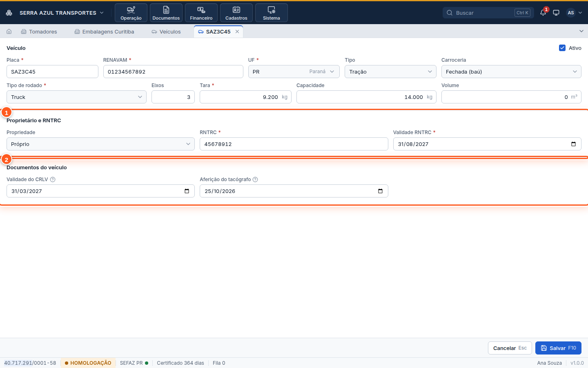Image resolution: width=588 pixels, height=368 pixels.
Task: Open calendar picker for Validade do CRLV
Action: [187, 191]
